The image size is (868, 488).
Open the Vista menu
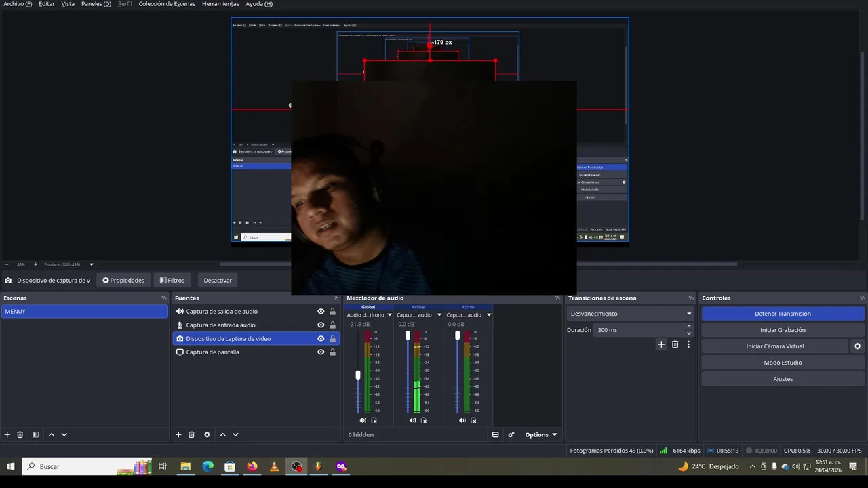click(68, 4)
